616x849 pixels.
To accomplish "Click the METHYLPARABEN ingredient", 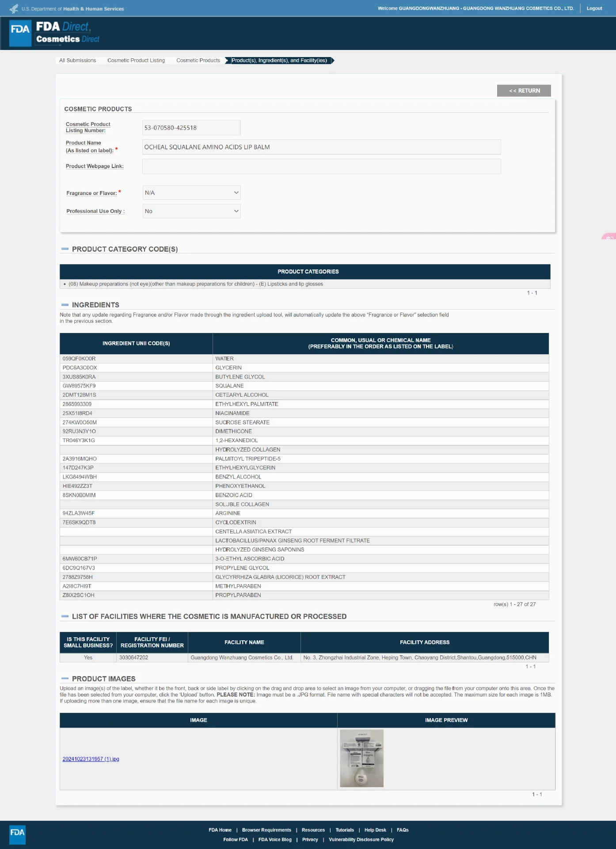I will coord(238,586).
